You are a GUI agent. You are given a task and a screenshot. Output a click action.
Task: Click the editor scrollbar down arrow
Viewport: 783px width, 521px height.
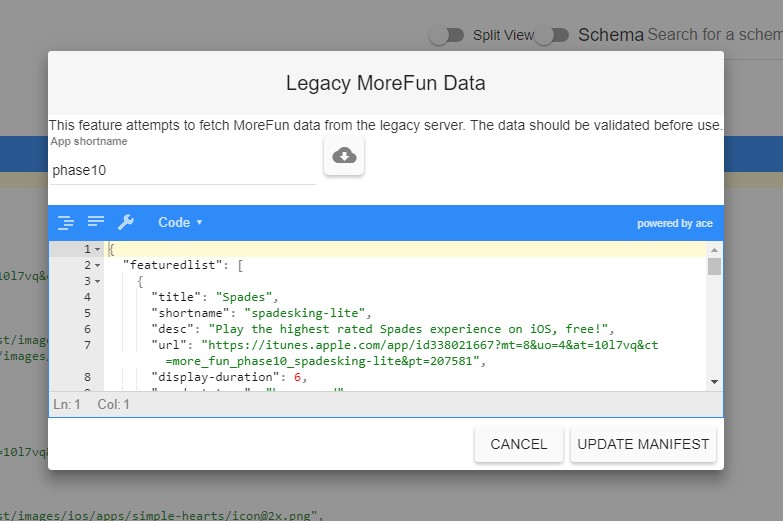714,382
